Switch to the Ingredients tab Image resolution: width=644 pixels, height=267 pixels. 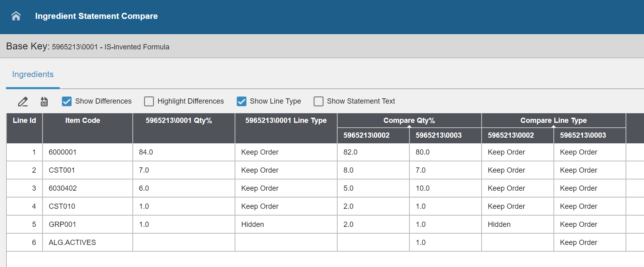click(33, 74)
